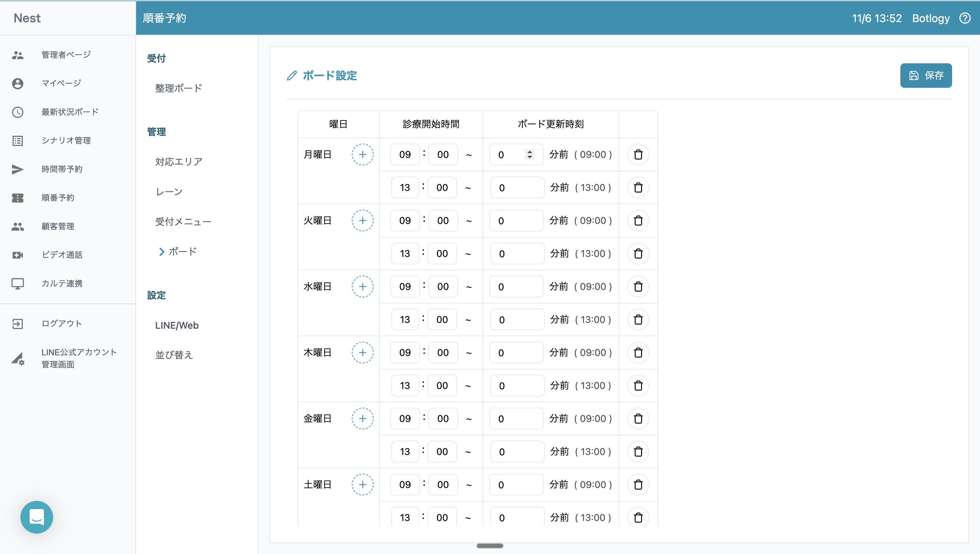Image resolution: width=980 pixels, height=554 pixels.
Task: Go to 並び替え settings
Action: pos(174,355)
